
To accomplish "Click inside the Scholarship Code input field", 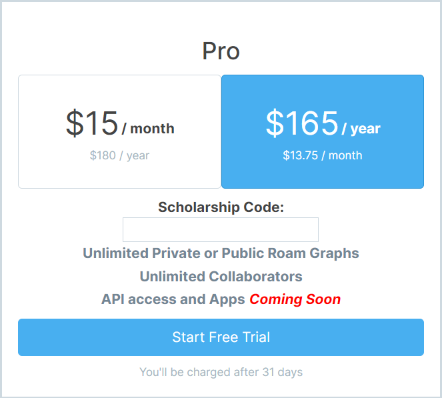I will pyautogui.click(x=221, y=229).
